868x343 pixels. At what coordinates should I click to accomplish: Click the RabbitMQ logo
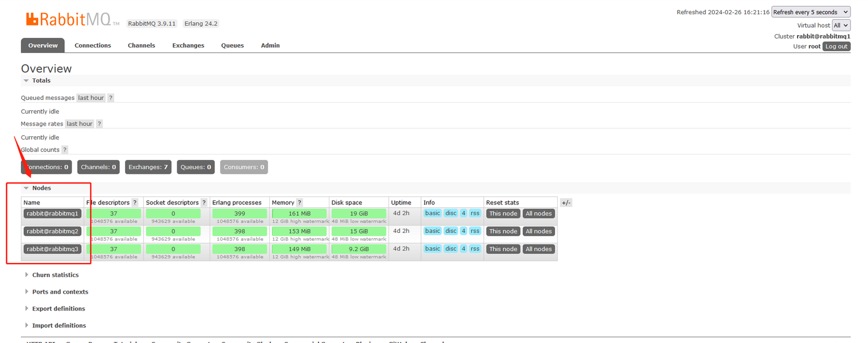[72, 20]
